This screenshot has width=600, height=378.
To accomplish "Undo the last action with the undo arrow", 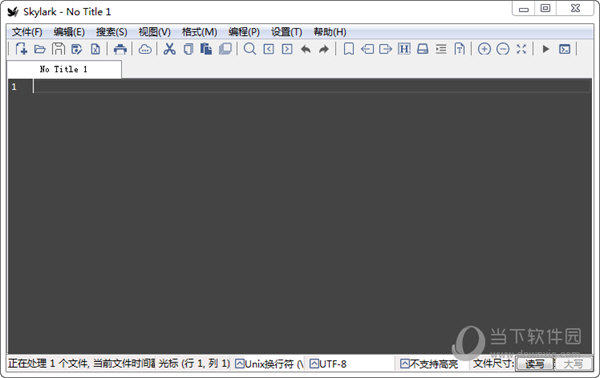I will 305,49.
